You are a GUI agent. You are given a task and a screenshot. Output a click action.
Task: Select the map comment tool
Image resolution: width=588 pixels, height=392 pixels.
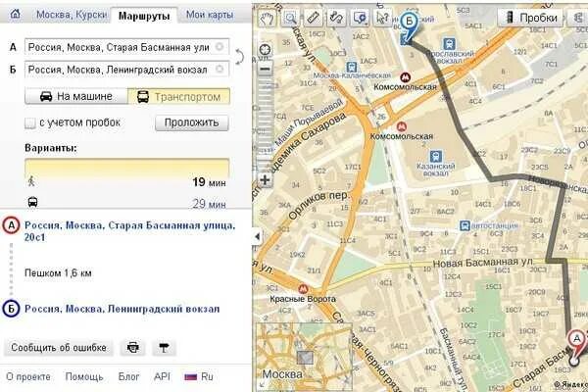point(360,18)
